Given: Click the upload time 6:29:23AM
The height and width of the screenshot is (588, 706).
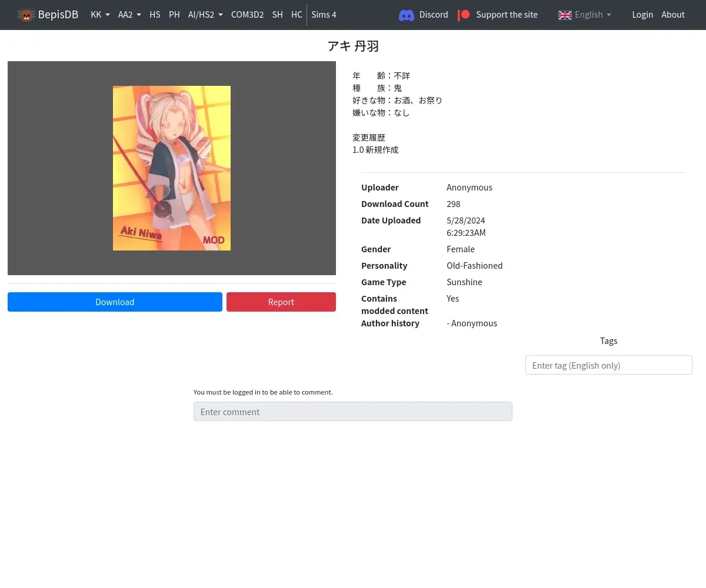Looking at the screenshot, I should pos(466,233).
